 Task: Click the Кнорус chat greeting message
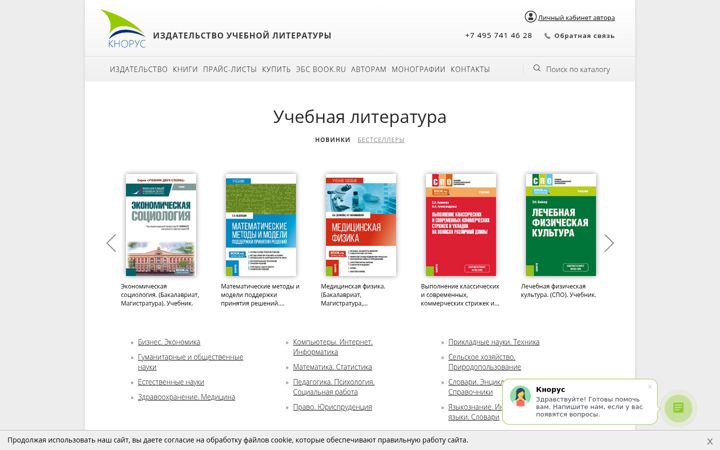tap(589, 406)
